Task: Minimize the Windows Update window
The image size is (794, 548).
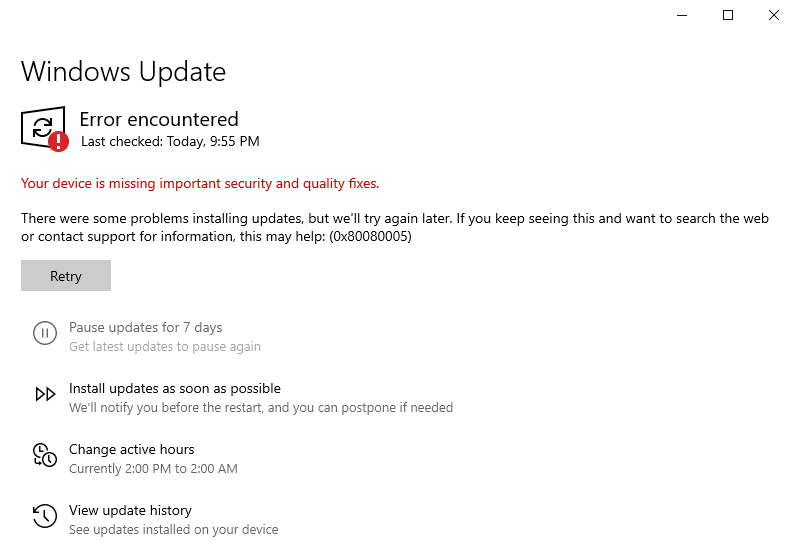Action: click(x=682, y=15)
